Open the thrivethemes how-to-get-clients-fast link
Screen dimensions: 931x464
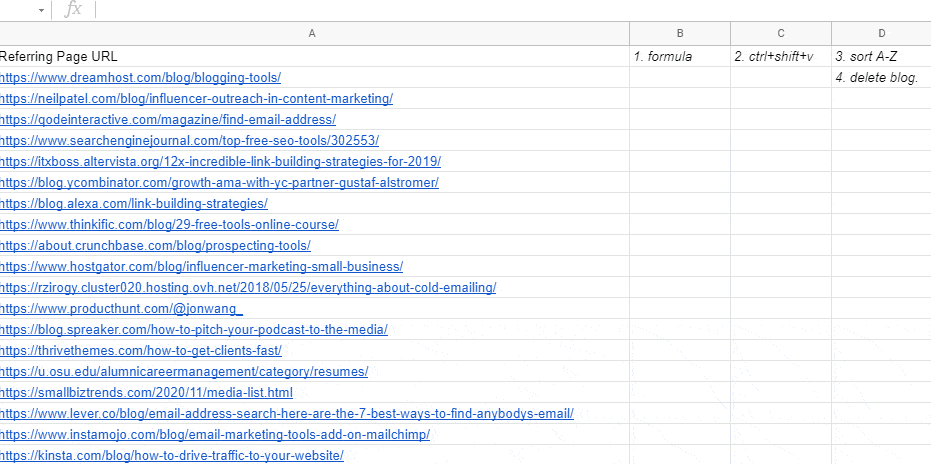(x=141, y=351)
